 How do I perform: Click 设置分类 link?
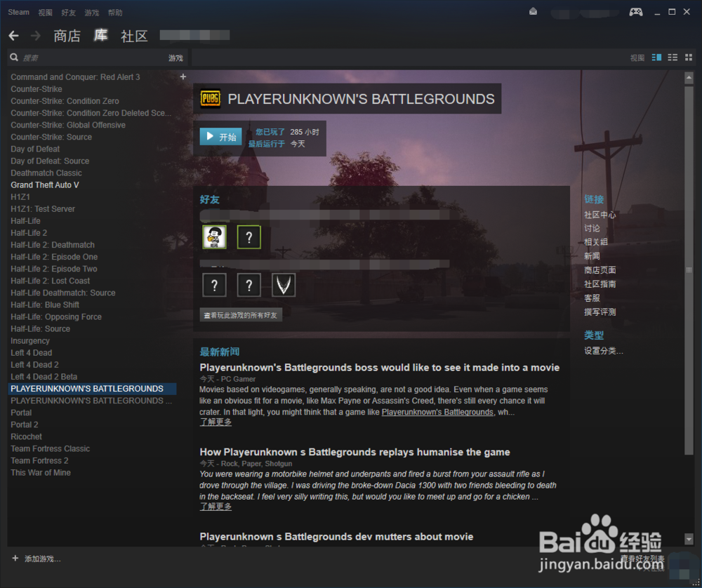tap(604, 351)
